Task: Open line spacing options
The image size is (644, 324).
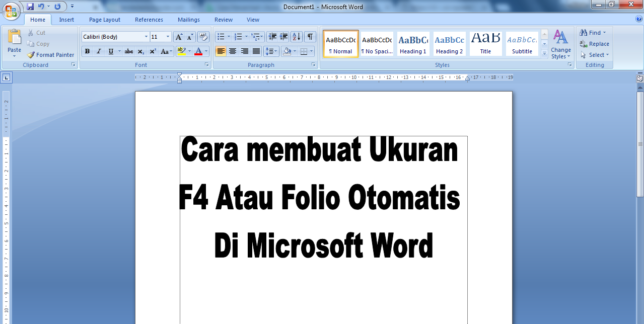Action: [x=271, y=51]
